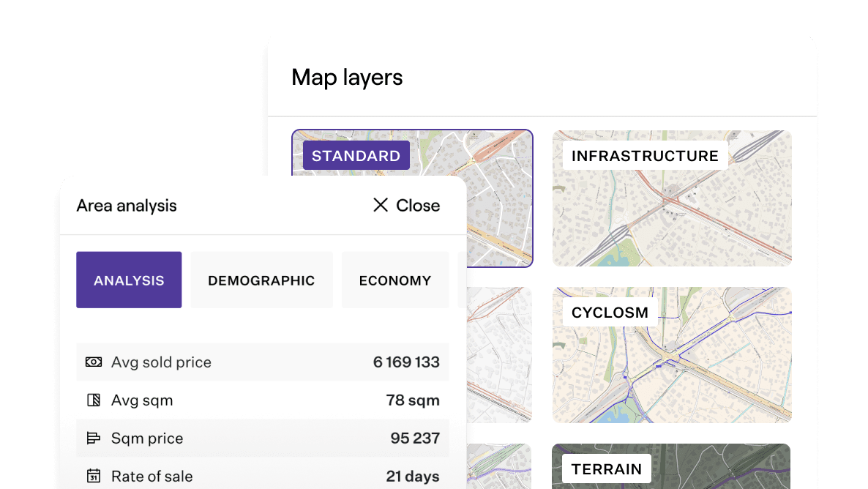Switch to the Analysis tab
The width and height of the screenshot is (868, 489).
click(x=129, y=280)
